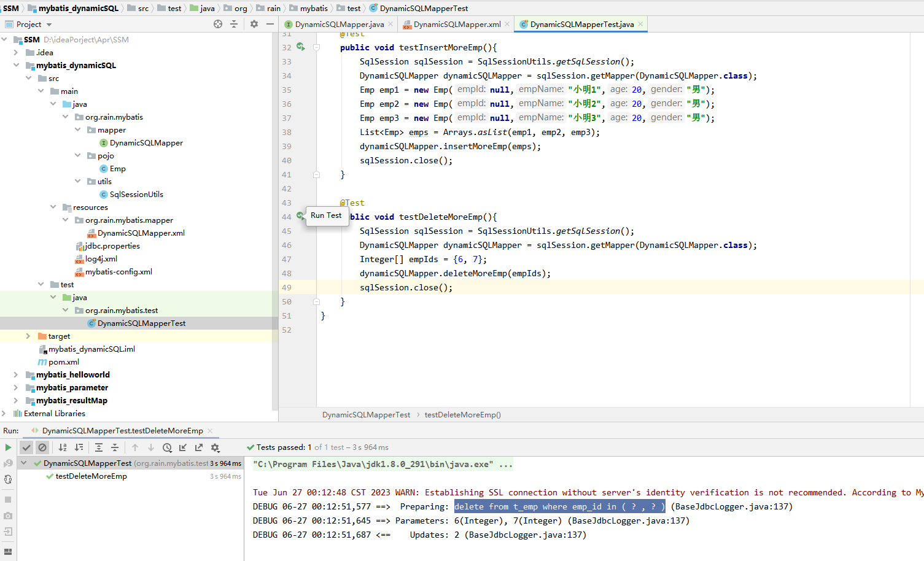Select testDeleteMoreEmp in test results
The height and width of the screenshot is (561, 924).
click(x=91, y=476)
